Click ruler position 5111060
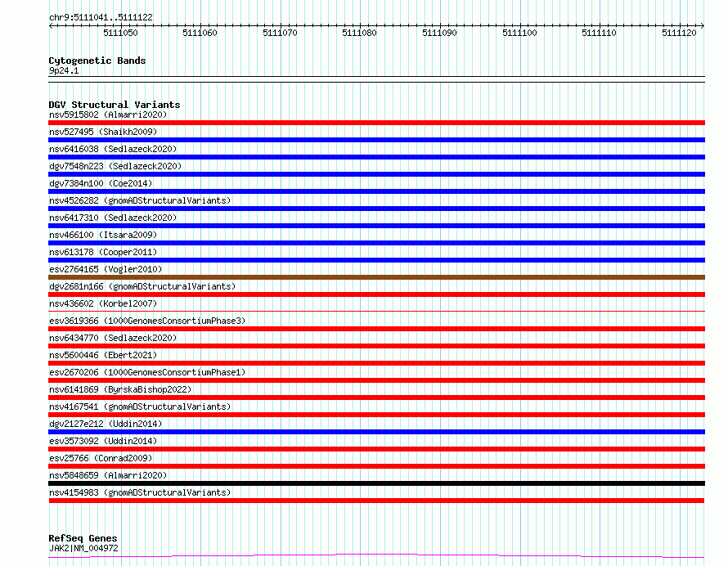The height and width of the screenshot is (566, 728). pyautogui.click(x=200, y=33)
